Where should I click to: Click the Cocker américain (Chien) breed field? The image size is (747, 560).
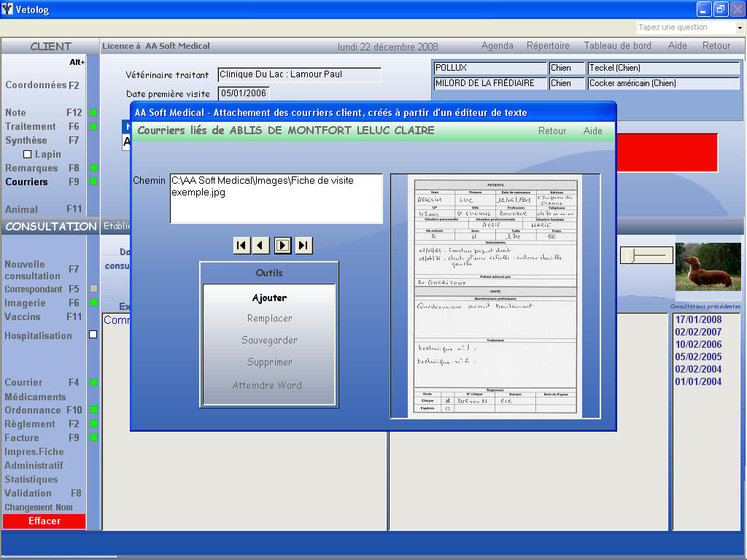point(663,83)
